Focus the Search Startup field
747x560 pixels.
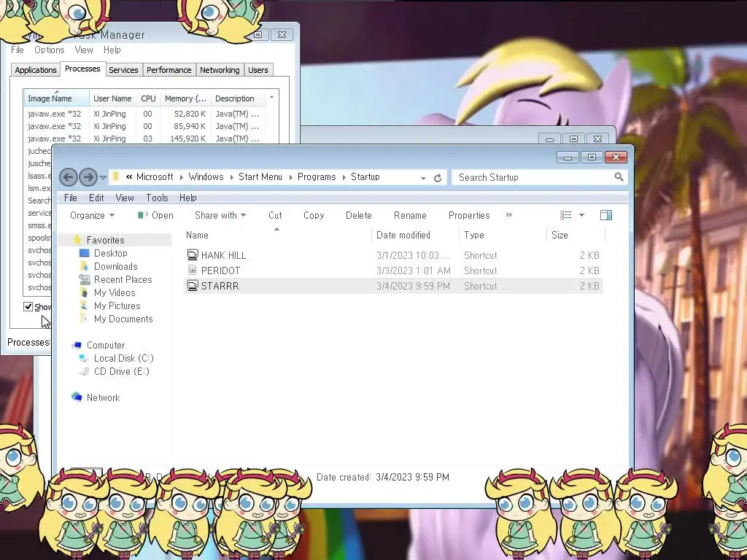pos(539,177)
